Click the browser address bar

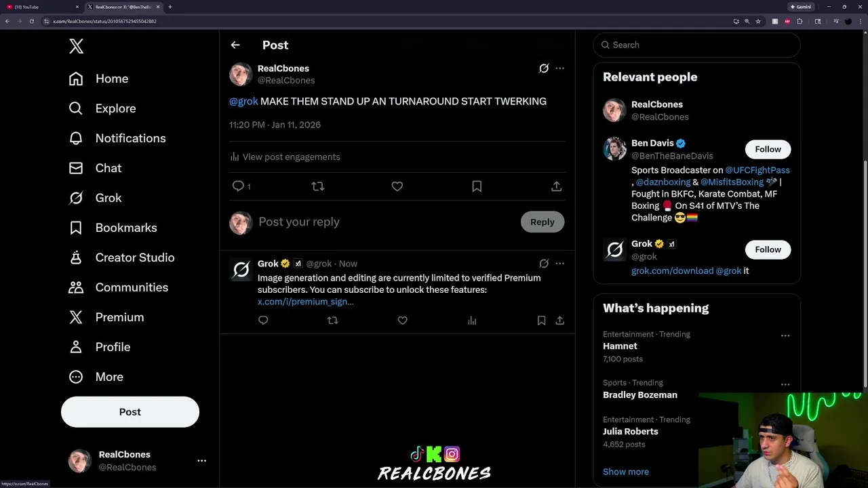[387, 21]
